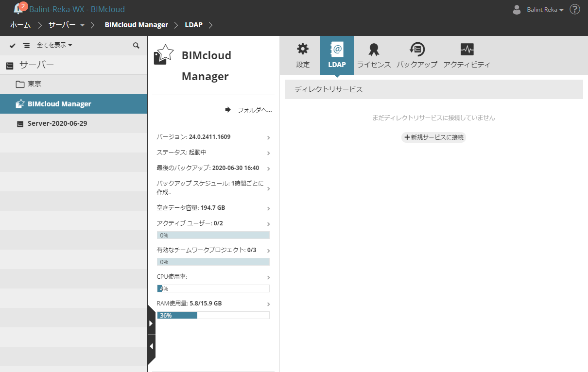588x372 pixels.
Task: Expand the アクティブ ユーザー row chevron
Action: pyautogui.click(x=269, y=224)
